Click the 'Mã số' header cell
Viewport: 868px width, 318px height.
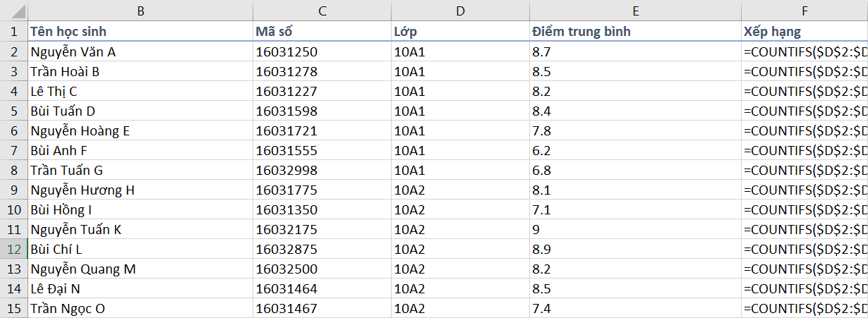pos(323,32)
